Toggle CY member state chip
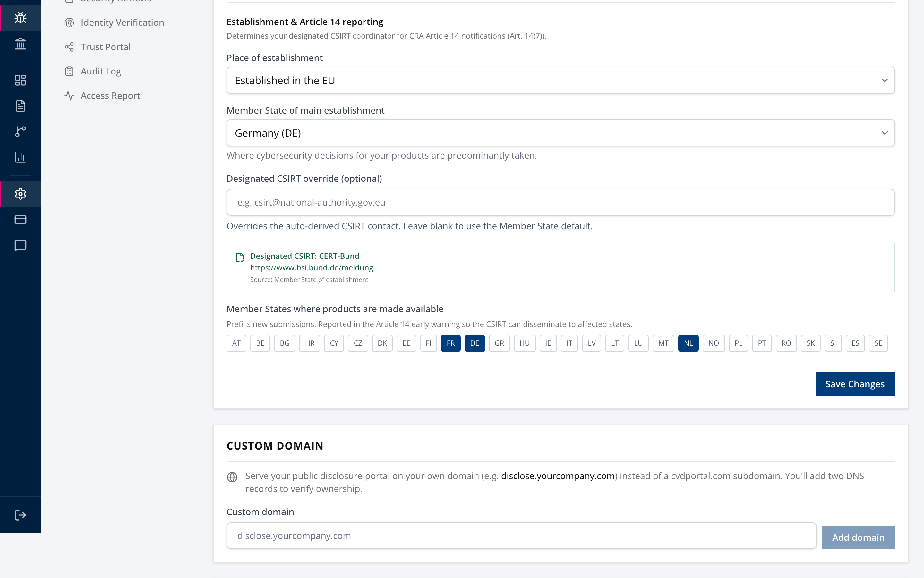Image resolution: width=924 pixels, height=578 pixels. pos(334,343)
